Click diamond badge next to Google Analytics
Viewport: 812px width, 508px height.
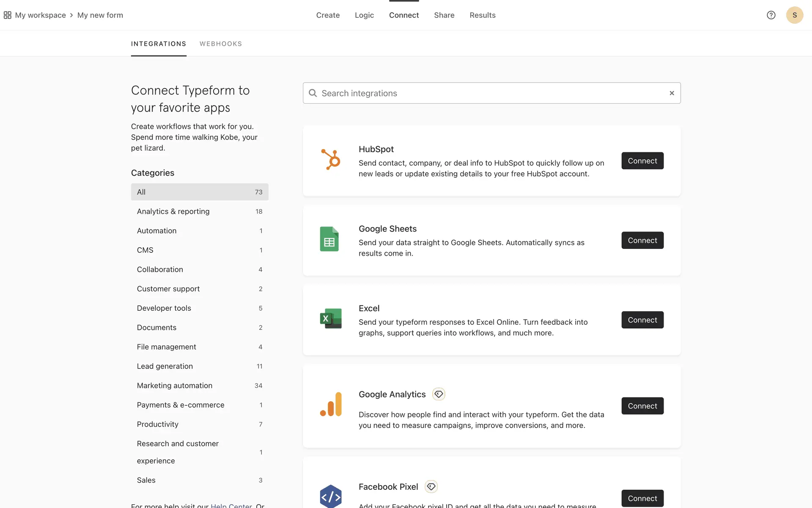tap(439, 394)
